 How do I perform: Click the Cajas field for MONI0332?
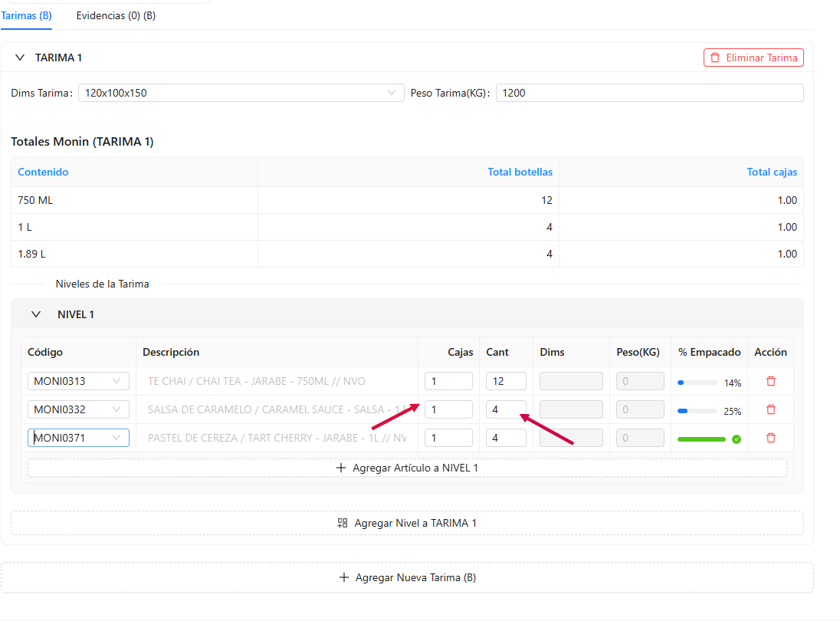coord(448,409)
